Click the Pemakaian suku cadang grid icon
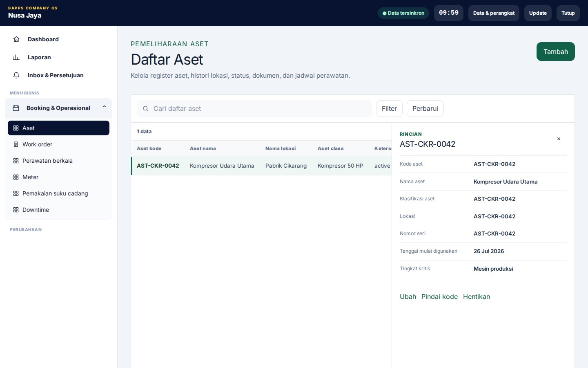 (16, 193)
